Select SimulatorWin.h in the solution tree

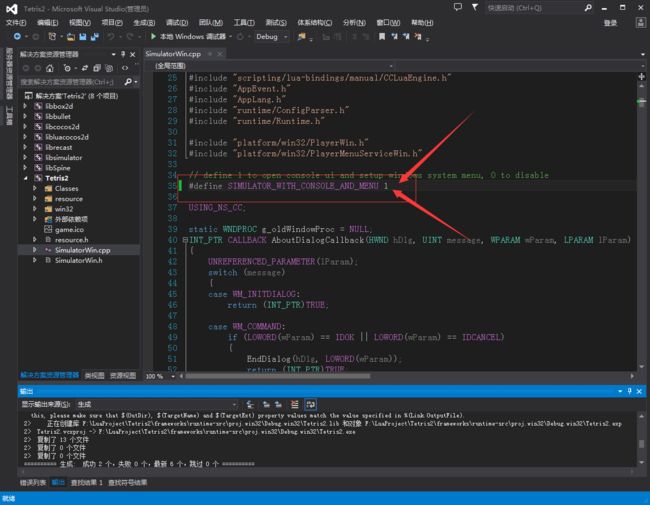[78, 260]
